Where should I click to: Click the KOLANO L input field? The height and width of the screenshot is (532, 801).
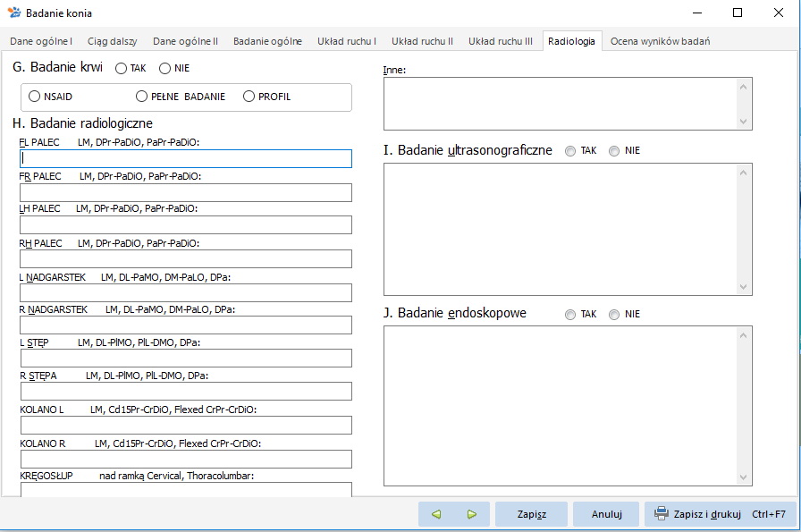click(187, 426)
